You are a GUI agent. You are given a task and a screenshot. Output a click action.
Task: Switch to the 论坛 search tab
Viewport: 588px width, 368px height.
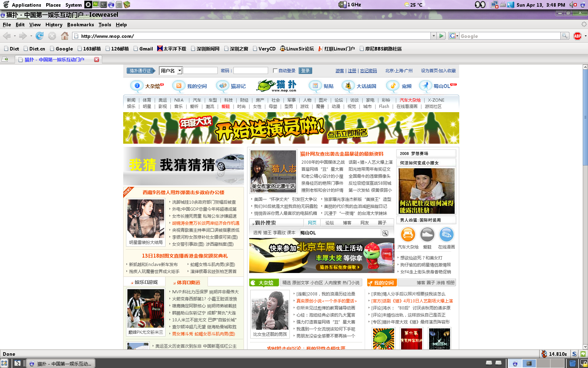[330, 223]
